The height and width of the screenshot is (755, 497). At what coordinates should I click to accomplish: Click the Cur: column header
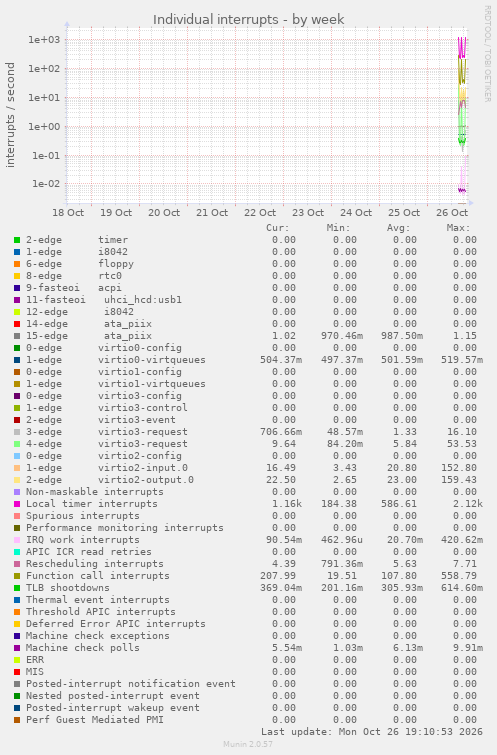click(278, 228)
